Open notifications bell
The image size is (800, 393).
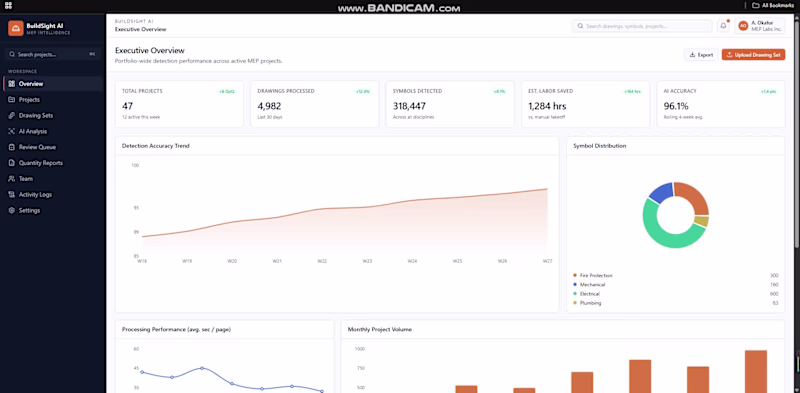[723, 26]
